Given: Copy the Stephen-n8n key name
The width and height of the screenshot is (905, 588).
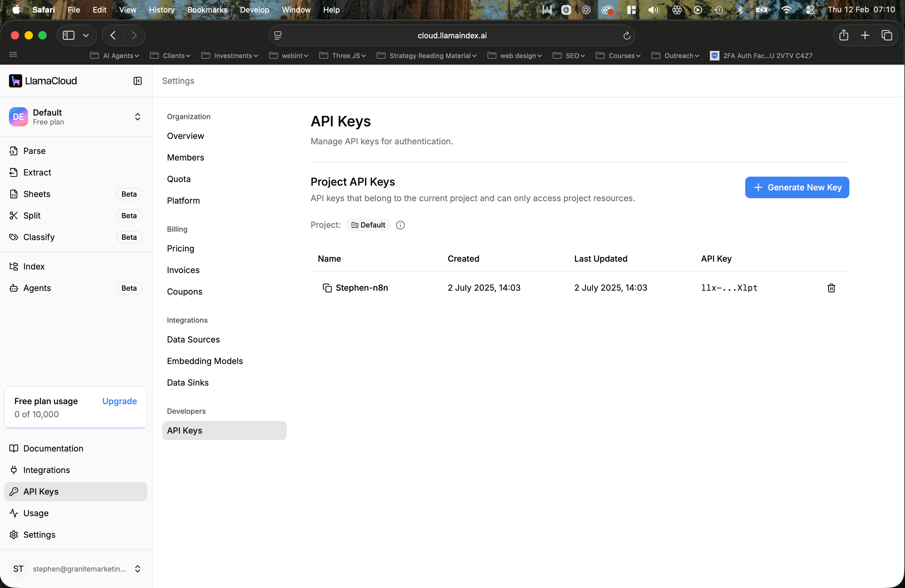Looking at the screenshot, I should pos(328,288).
